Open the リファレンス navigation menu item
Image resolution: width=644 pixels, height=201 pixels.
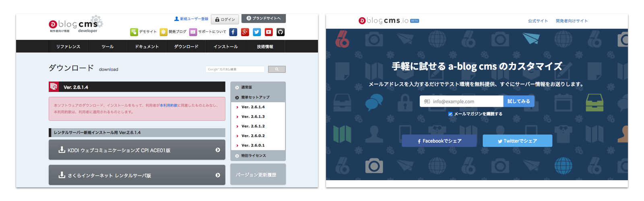coord(68,47)
